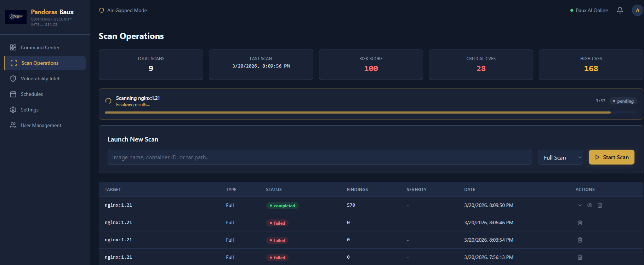Click the High CVEs 168 card
Image resolution: width=644 pixels, height=265 pixels.
(x=591, y=65)
